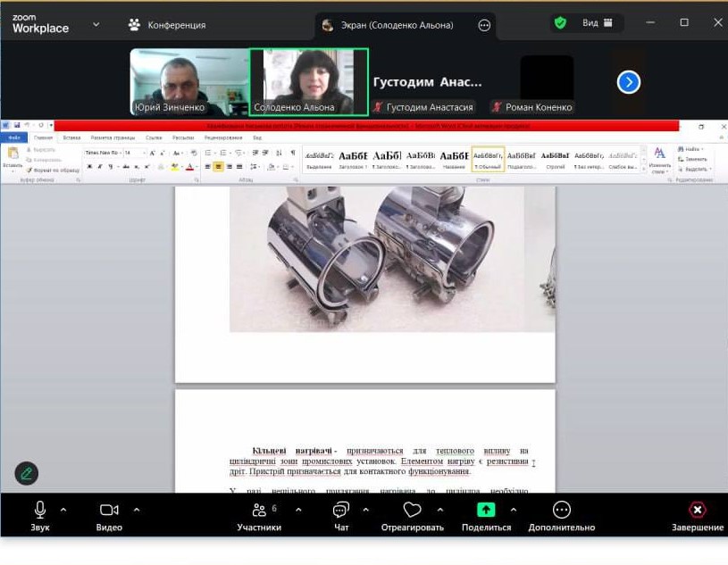
Task: Click the red Завершение end icon
Action: click(698, 510)
